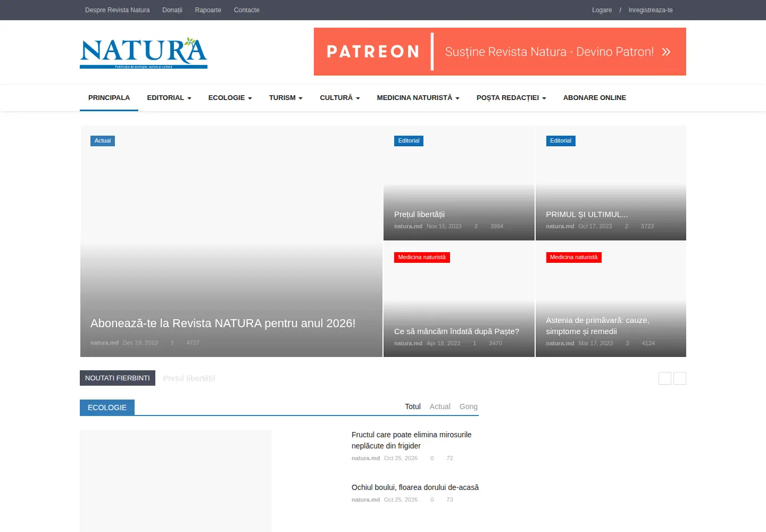Click Editorial badge on Prețul libertății card
This screenshot has height=532, width=766.
409,141
